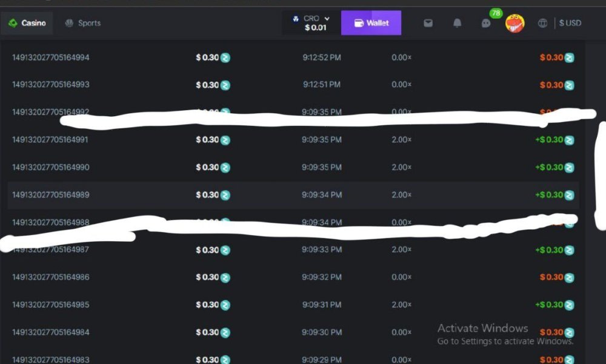Viewport: 606px width, 364px height.
Task: Click the 2.00× multiplier at 9:09:33 PM
Action: [x=401, y=250]
